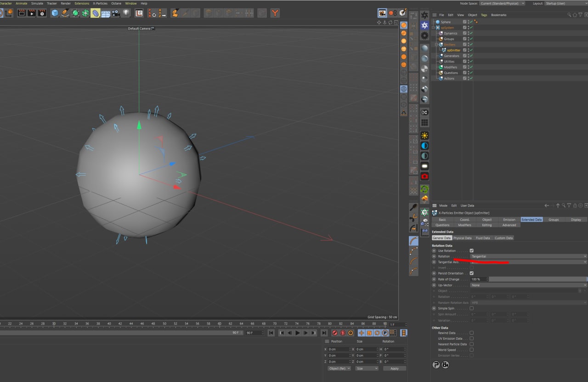Screen dimensions: 588x382
Task: Click the red Y plugin icon in toolbar
Action: pos(275,13)
